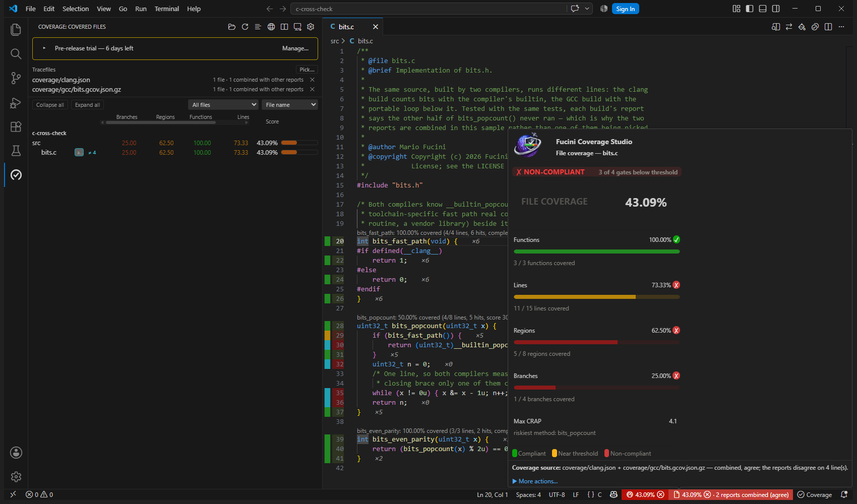
Task: Open the Coverage checkmark view in activity bar
Action: 16,175
